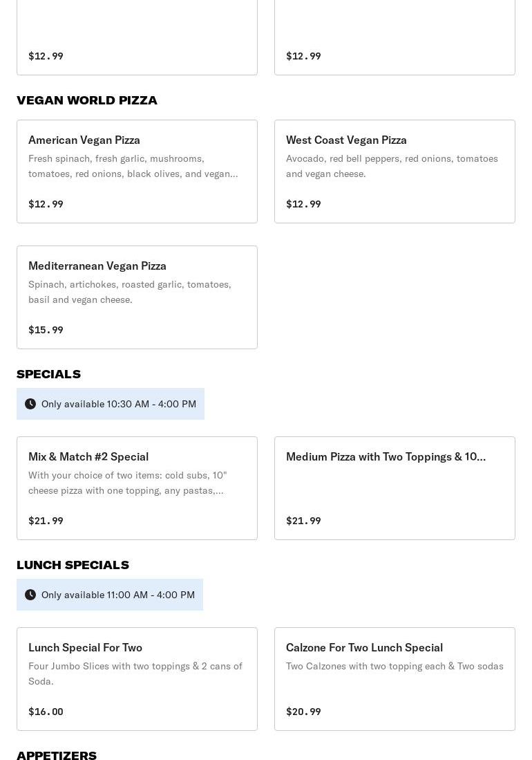Open the Lunch Special For Two title

tap(85, 647)
